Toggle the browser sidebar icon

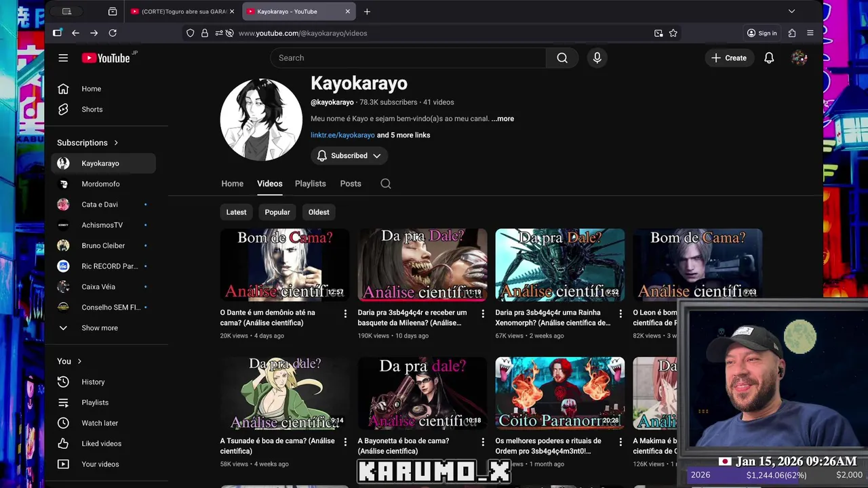tap(57, 33)
